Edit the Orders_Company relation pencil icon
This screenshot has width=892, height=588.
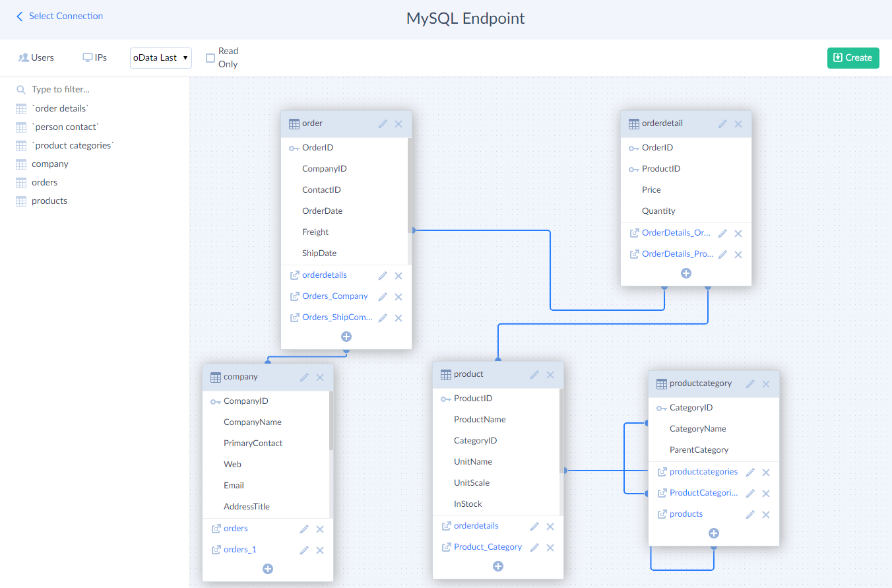coord(382,296)
